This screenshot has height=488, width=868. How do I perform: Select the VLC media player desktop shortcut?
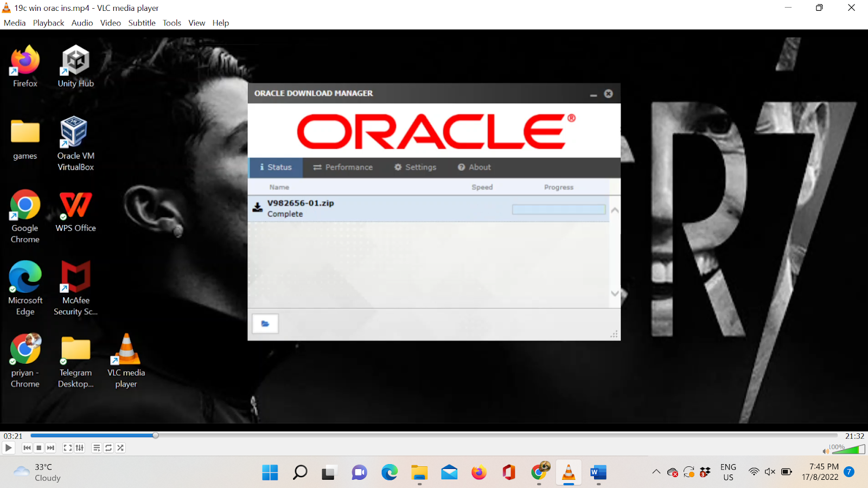(126, 361)
